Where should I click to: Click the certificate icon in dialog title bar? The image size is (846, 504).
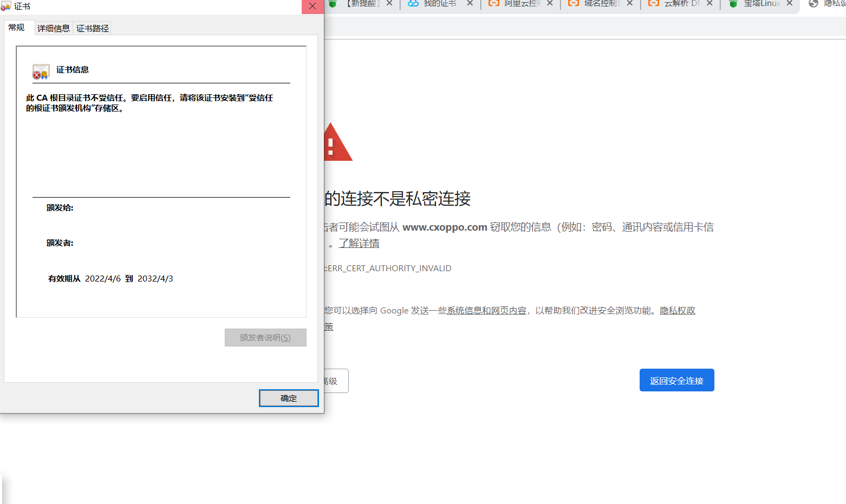6,6
